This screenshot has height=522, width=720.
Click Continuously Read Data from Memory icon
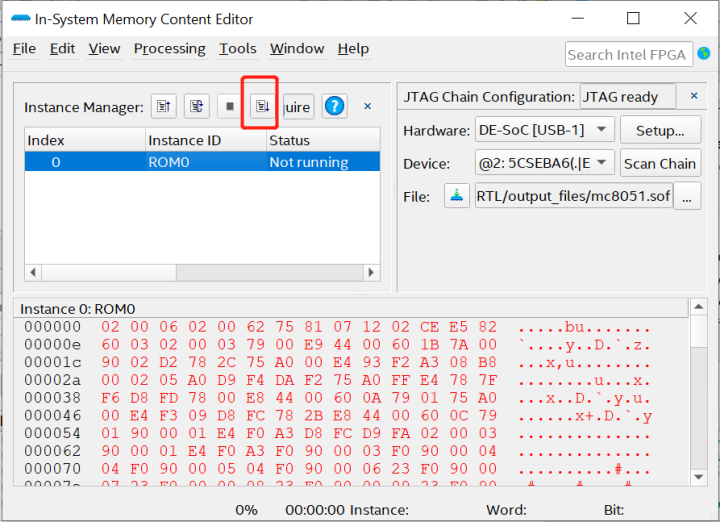tap(197, 107)
